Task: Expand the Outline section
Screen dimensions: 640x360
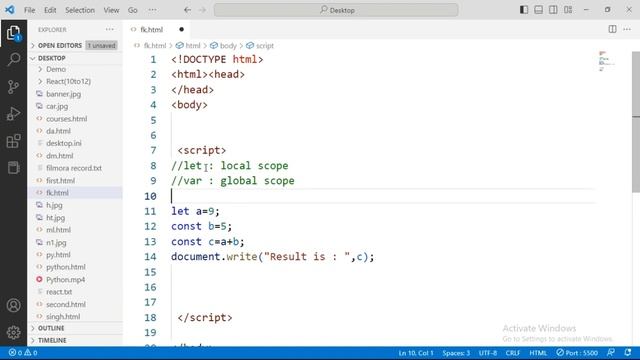Action: 75,328
